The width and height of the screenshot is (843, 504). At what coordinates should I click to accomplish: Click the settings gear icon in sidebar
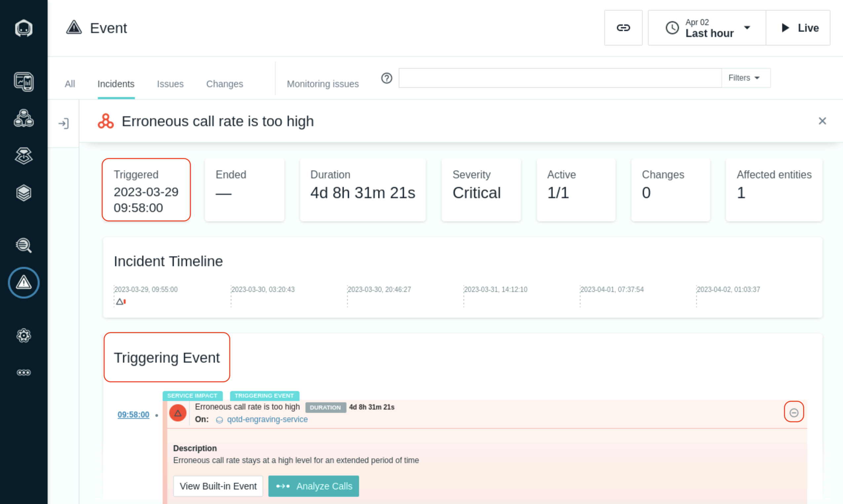pyautogui.click(x=24, y=336)
